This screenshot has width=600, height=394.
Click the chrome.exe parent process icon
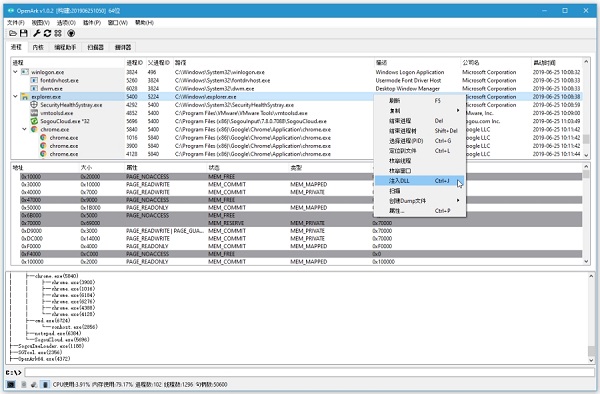[x=34, y=129]
